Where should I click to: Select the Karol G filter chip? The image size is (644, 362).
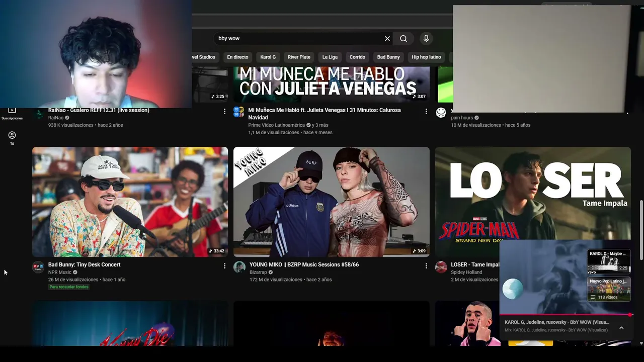[268, 57]
